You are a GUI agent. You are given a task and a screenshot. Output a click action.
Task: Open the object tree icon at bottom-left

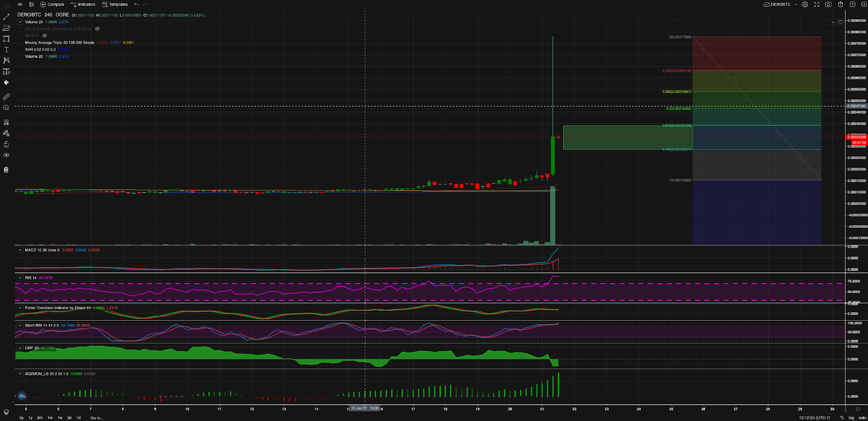(7, 412)
